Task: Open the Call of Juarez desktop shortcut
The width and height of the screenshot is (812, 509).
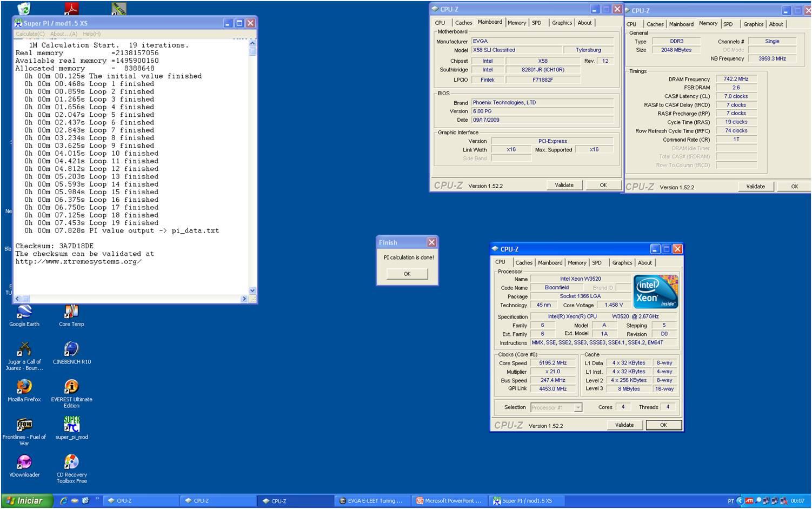Action: pyautogui.click(x=24, y=356)
